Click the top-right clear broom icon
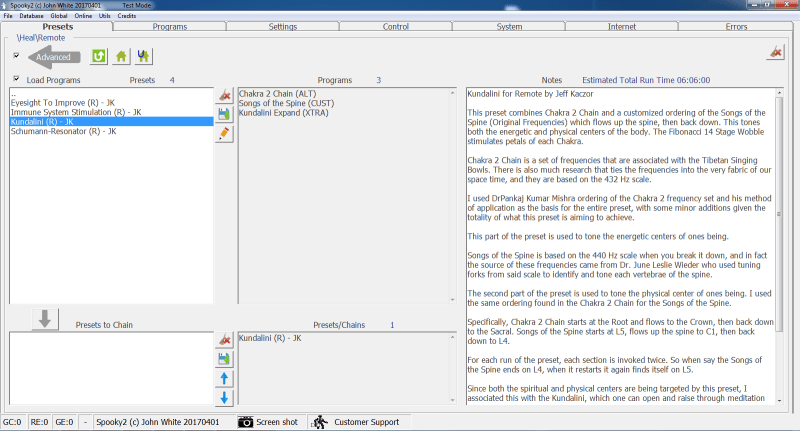This screenshot has width=800, height=431. point(775,53)
